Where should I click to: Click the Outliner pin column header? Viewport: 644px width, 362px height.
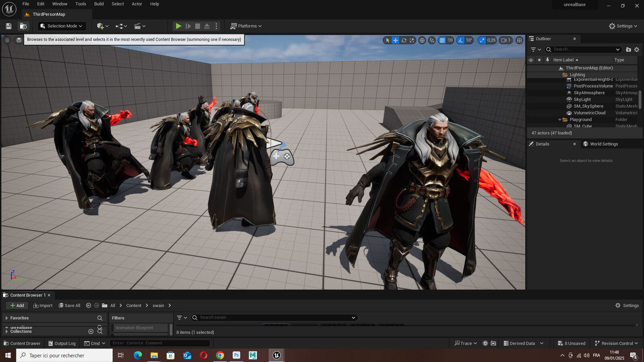point(547,60)
